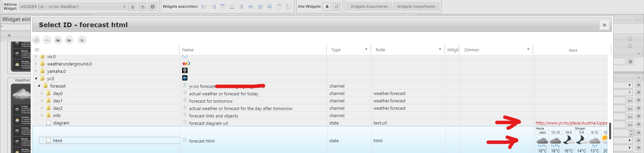Collapse all nodes with closed folder icon
Image resolution: width=644 pixels, height=153 pixels.
58,40
